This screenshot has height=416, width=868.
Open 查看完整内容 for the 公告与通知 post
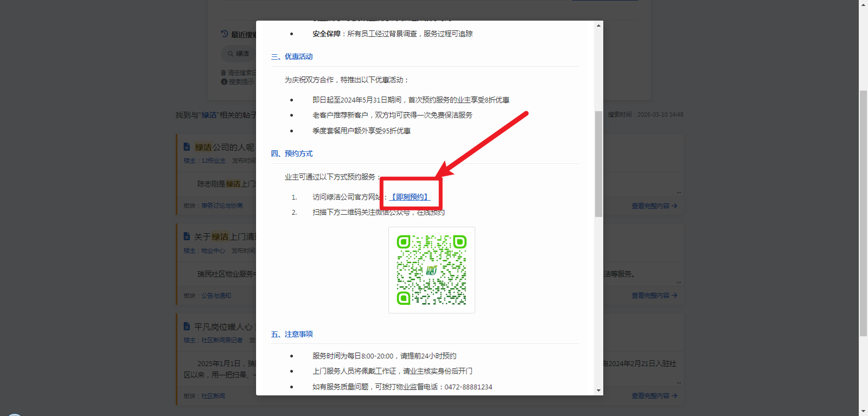point(654,296)
